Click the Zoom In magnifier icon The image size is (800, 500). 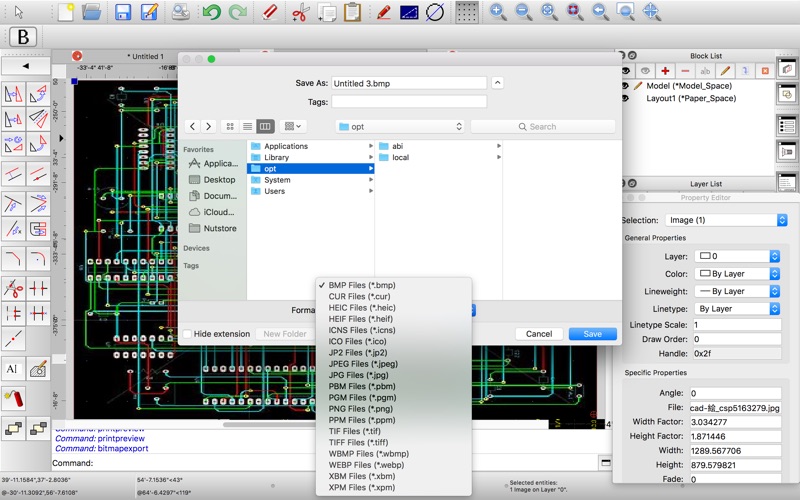[x=498, y=13]
